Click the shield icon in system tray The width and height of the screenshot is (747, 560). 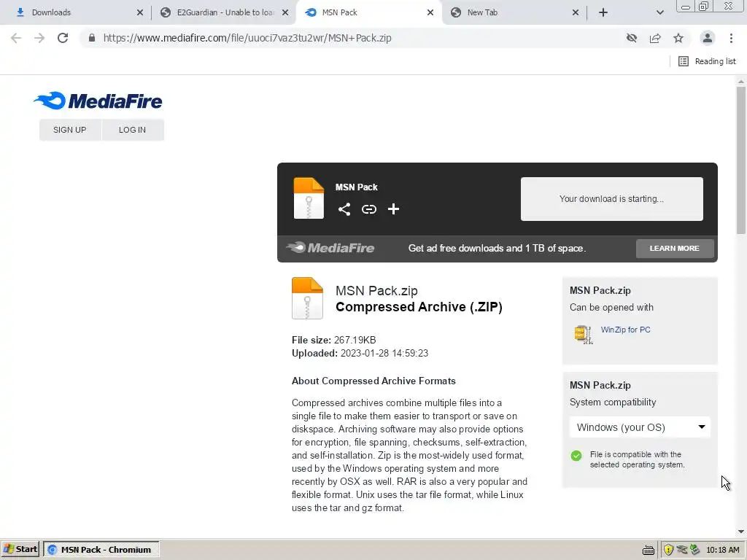(668, 550)
